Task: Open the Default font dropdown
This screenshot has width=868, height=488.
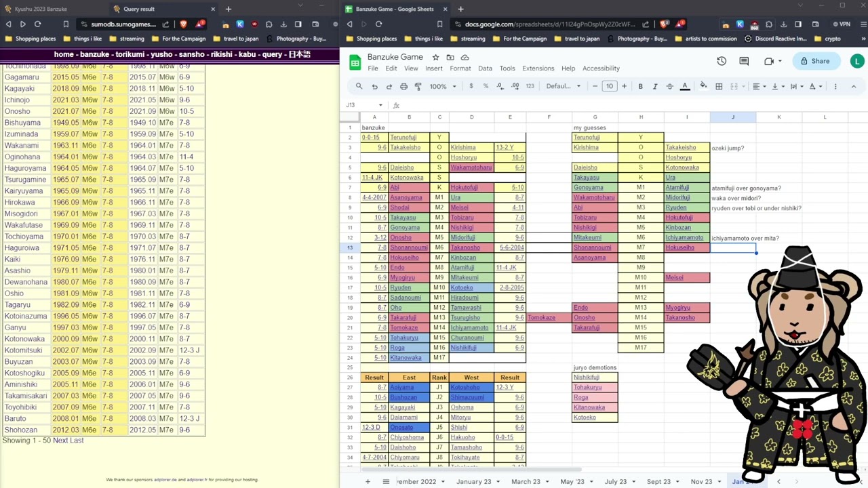Action: pyautogui.click(x=564, y=86)
